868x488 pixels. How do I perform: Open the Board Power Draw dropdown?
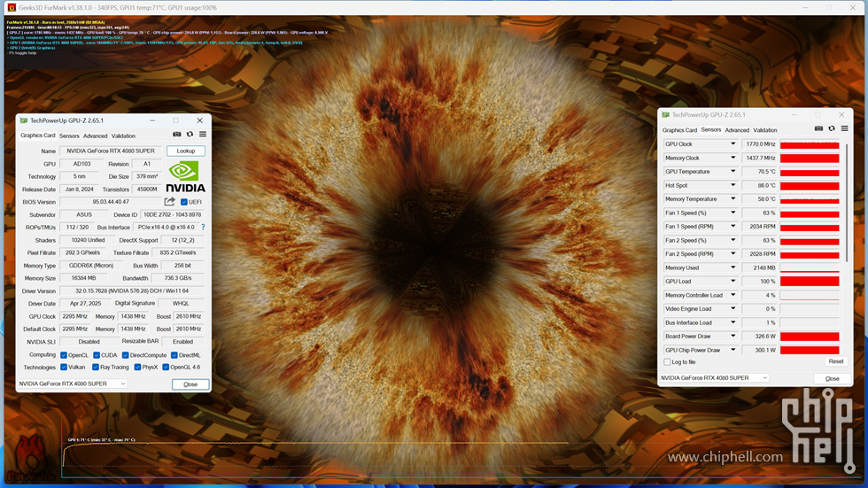tap(733, 336)
